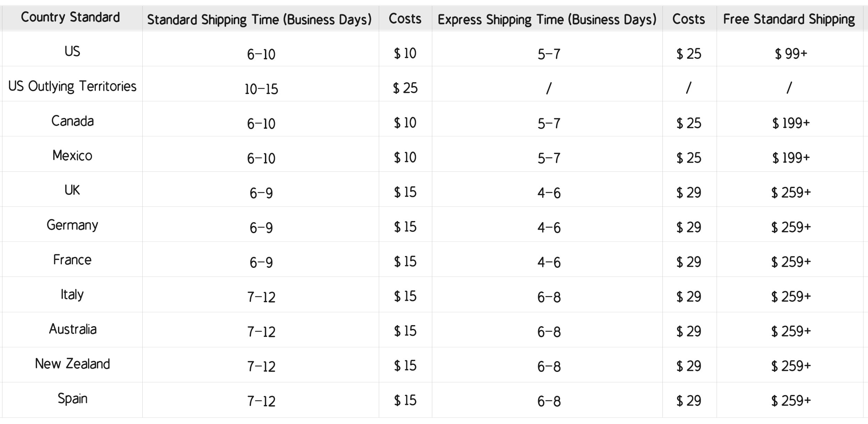The width and height of the screenshot is (868, 424).
Task: Select the Spain country cell
Action: point(72,399)
